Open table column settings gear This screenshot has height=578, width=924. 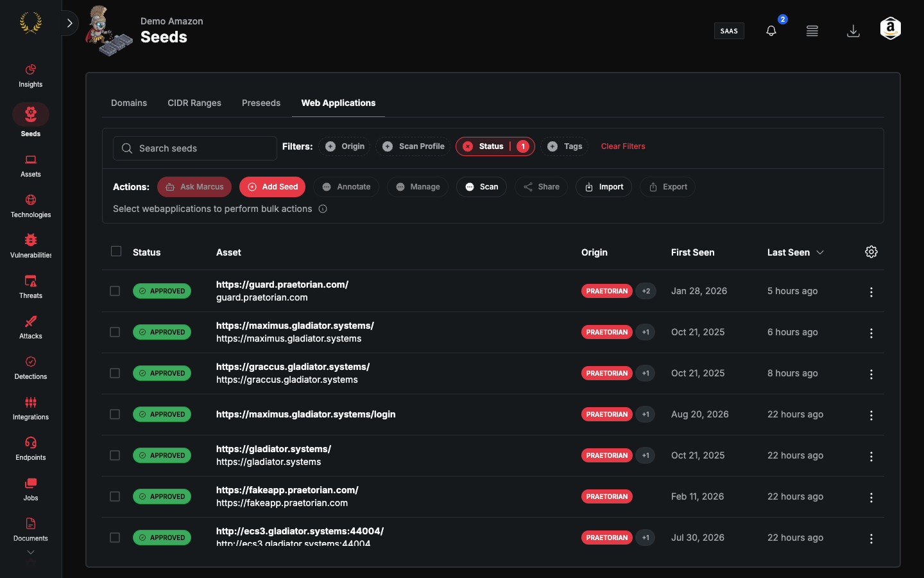pos(871,252)
